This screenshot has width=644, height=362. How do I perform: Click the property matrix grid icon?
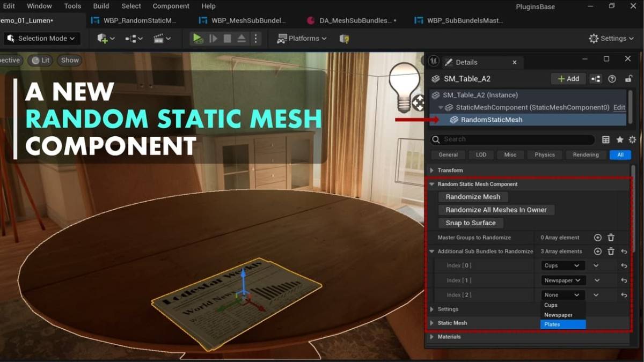tap(606, 139)
